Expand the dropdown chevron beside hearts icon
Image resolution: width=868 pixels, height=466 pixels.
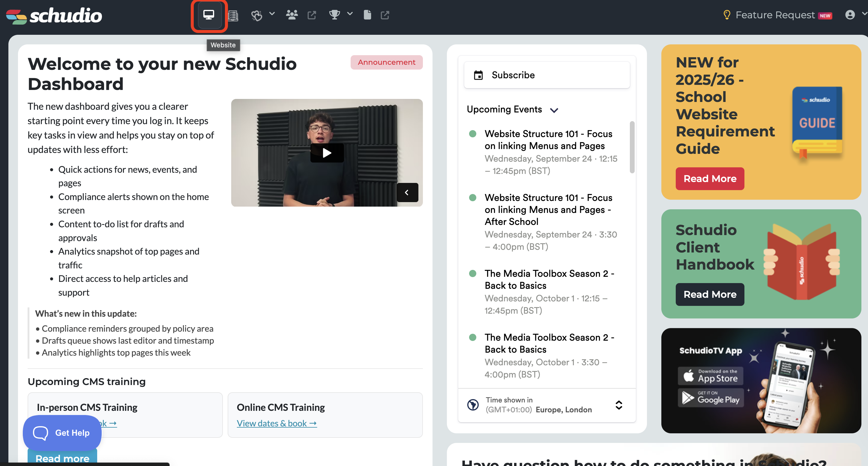click(x=272, y=14)
